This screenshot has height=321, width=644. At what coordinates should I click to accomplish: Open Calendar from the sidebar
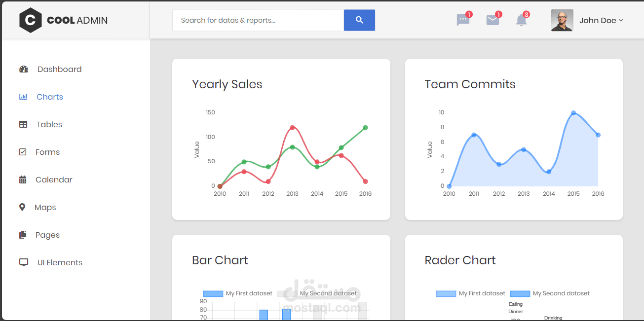pos(54,179)
